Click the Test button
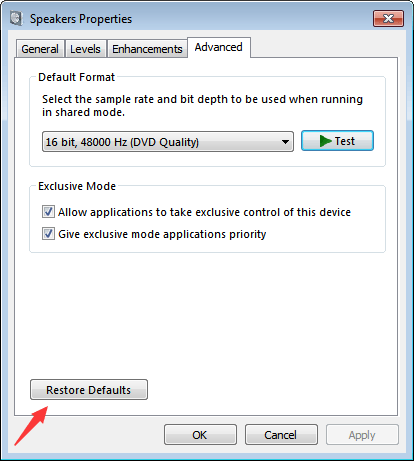The width and height of the screenshot is (414, 461). pos(337,141)
